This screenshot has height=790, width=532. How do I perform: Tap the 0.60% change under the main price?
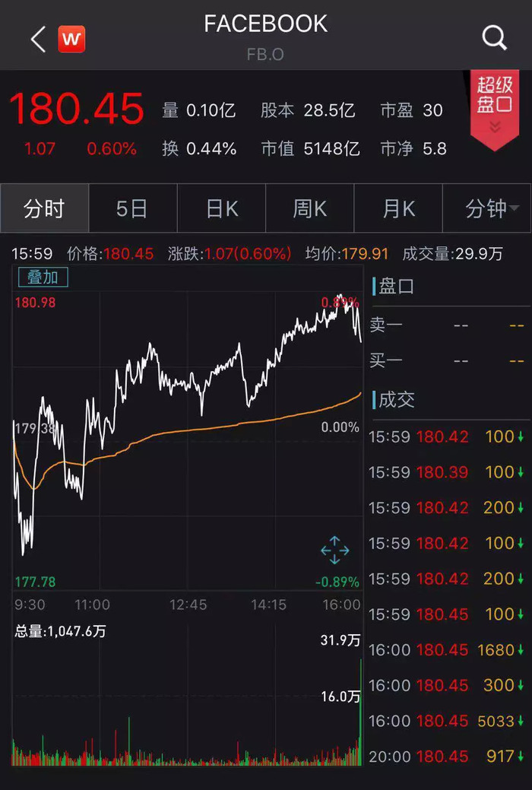[x=111, y=148]
